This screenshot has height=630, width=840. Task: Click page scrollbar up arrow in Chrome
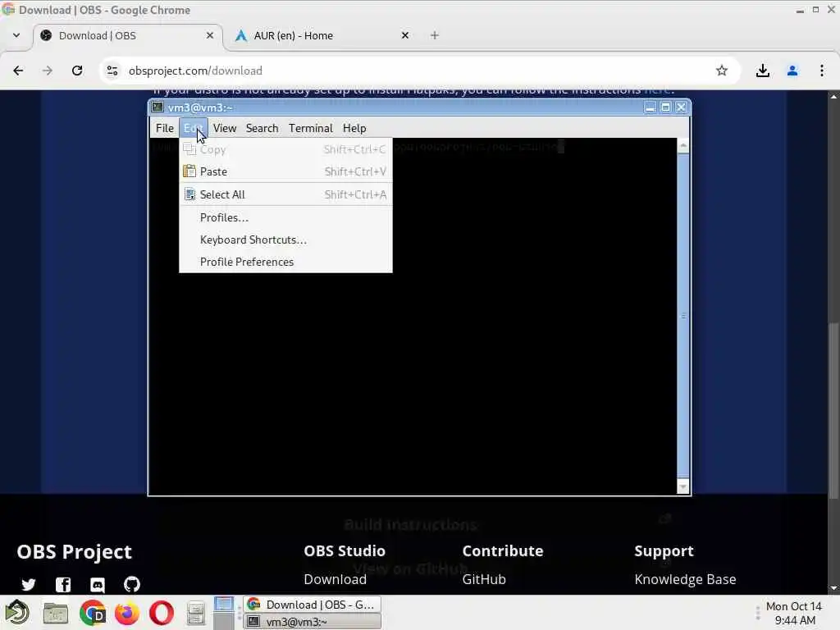(833, 97)
